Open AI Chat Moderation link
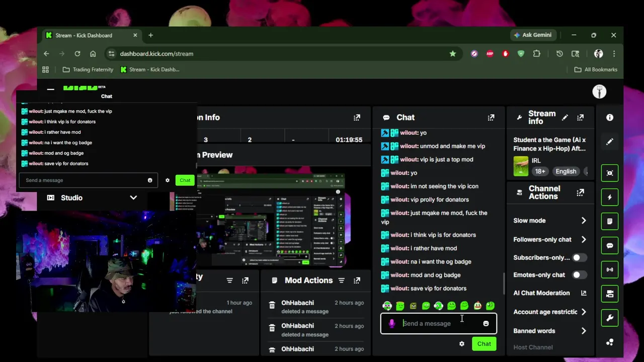This screenshot has width=644, height=362. (x=549, y=293)
